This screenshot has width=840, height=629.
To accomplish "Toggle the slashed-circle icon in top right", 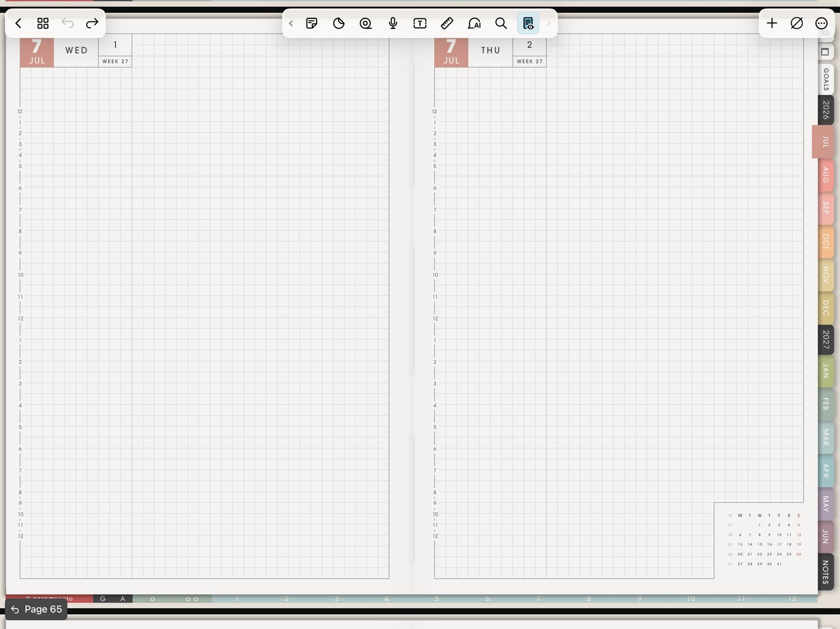I will (796, 23).
